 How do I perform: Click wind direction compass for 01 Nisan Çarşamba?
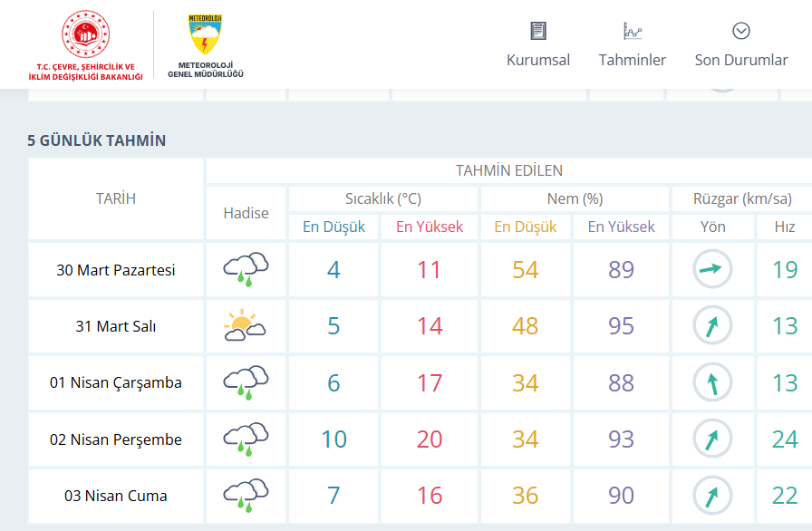coord(712,382)
